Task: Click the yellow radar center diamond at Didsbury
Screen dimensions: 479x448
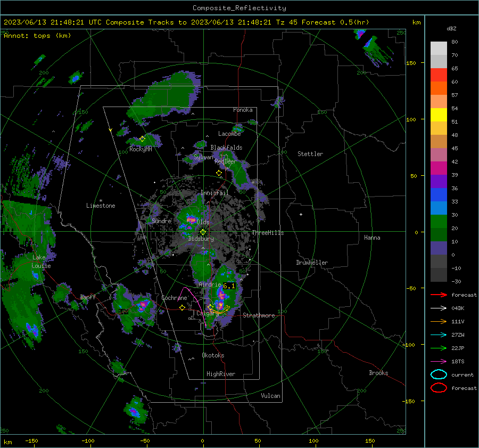Action: (x=203, y=232)
